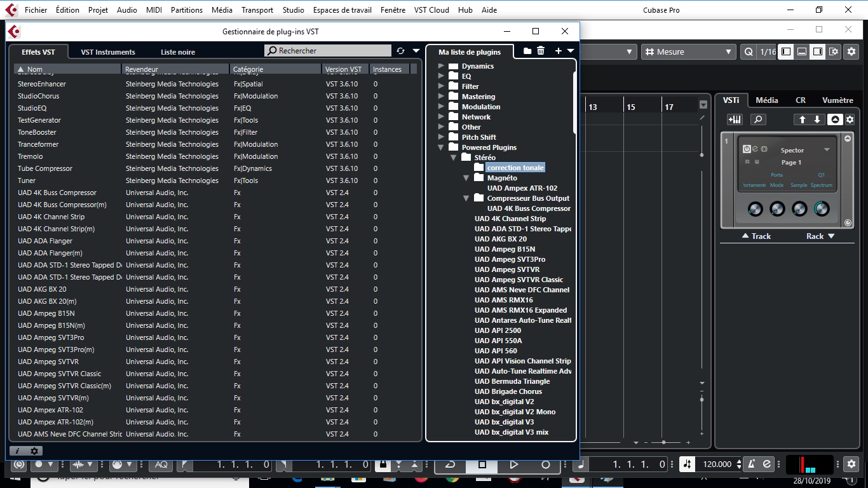
Task: Click the Track button in the VSTi panel
Action: pyautogui.click(x=756, y=236)
